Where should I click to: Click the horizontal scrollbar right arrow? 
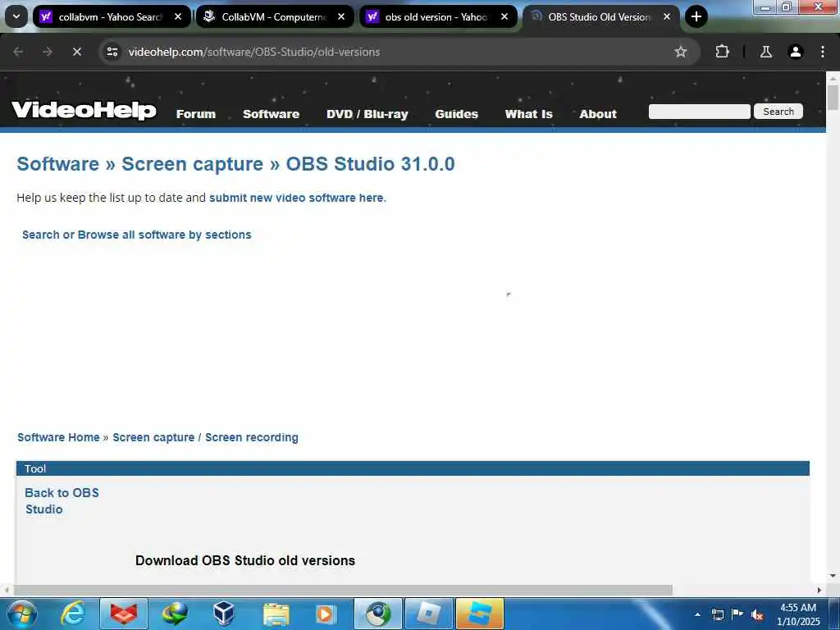pos(819,590)
